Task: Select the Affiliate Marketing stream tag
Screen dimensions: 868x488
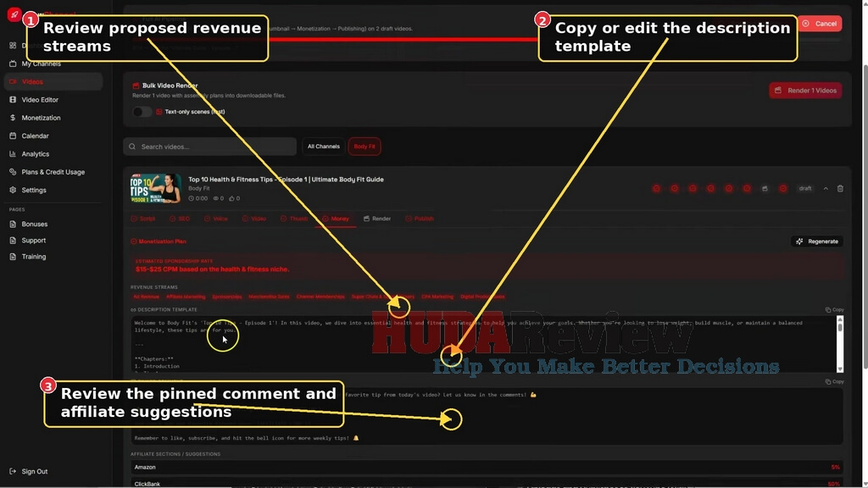Action: tap(186, 297)
